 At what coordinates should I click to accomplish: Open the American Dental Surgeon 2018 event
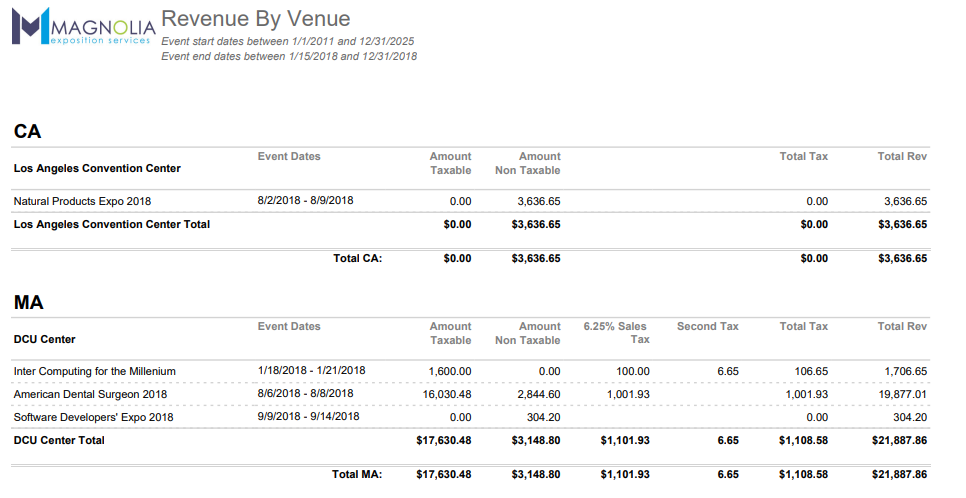click(x=90, y=394)
